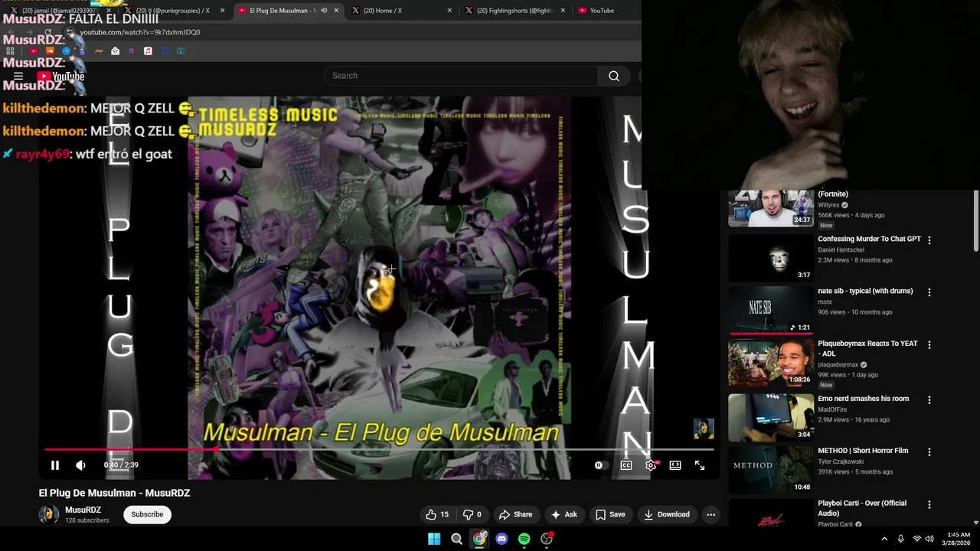Switch to the punkgroupies X tab
This screenshot has height=551, width=980.
coord(175,11)
